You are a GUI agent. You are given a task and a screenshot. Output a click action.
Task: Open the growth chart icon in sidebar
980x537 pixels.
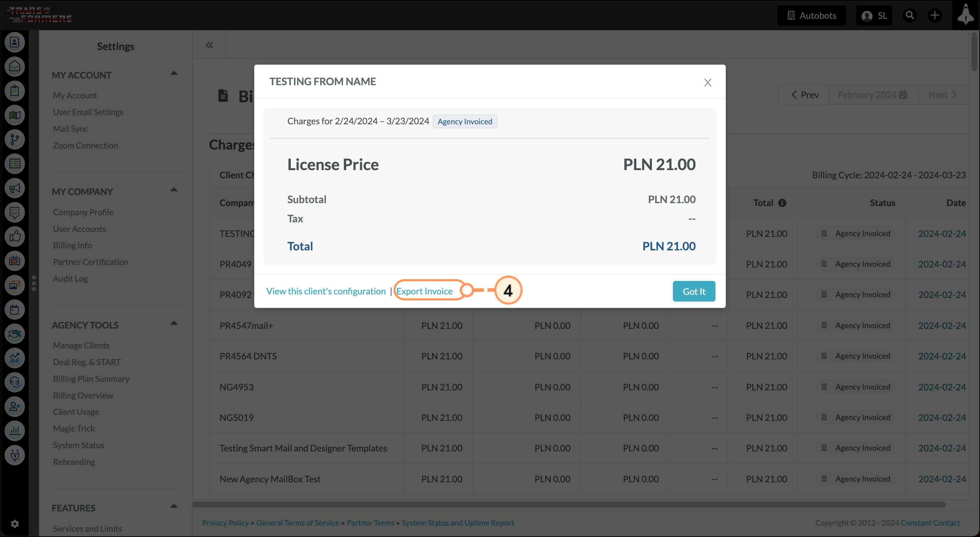tap(15, 358)
